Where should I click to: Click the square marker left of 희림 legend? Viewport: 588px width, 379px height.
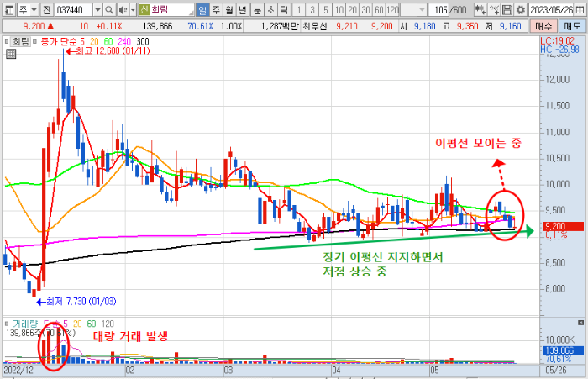tap(7, 41)
